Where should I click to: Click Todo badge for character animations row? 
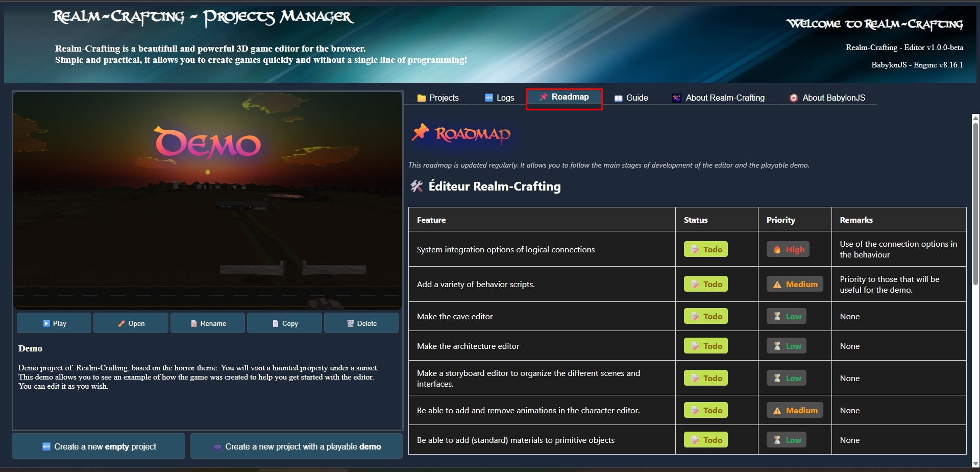click(706, 410)
